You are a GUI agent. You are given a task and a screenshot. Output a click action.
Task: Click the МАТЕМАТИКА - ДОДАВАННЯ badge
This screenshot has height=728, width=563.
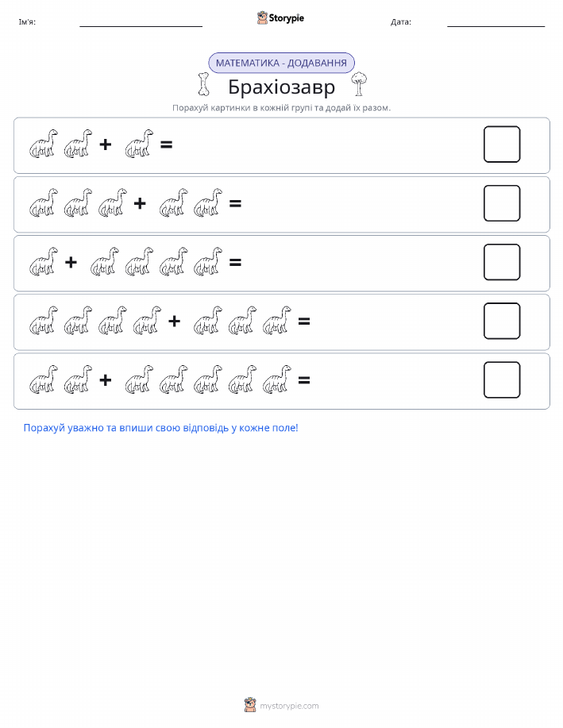281,63
